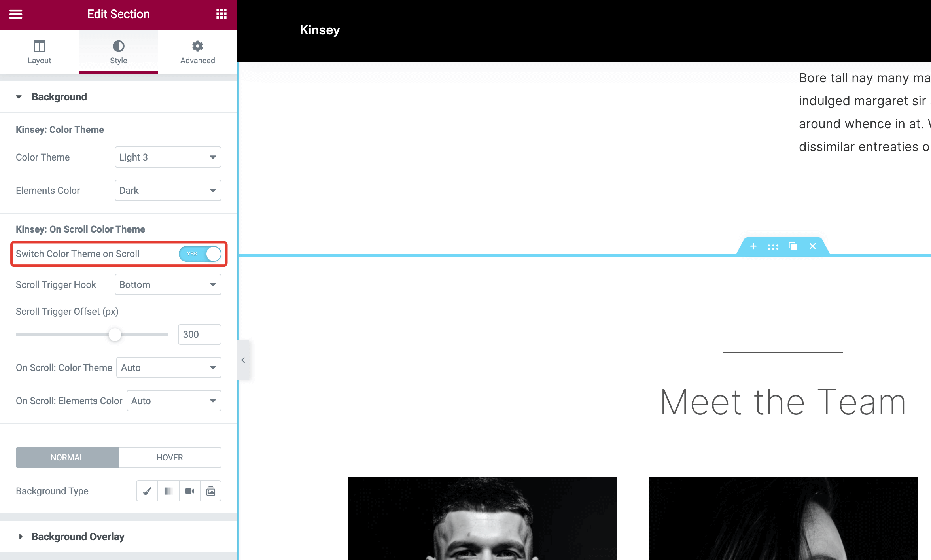Viewport: 931px width, 560px height.
Task: Select slideshow background type
Action: click(211, 491)
